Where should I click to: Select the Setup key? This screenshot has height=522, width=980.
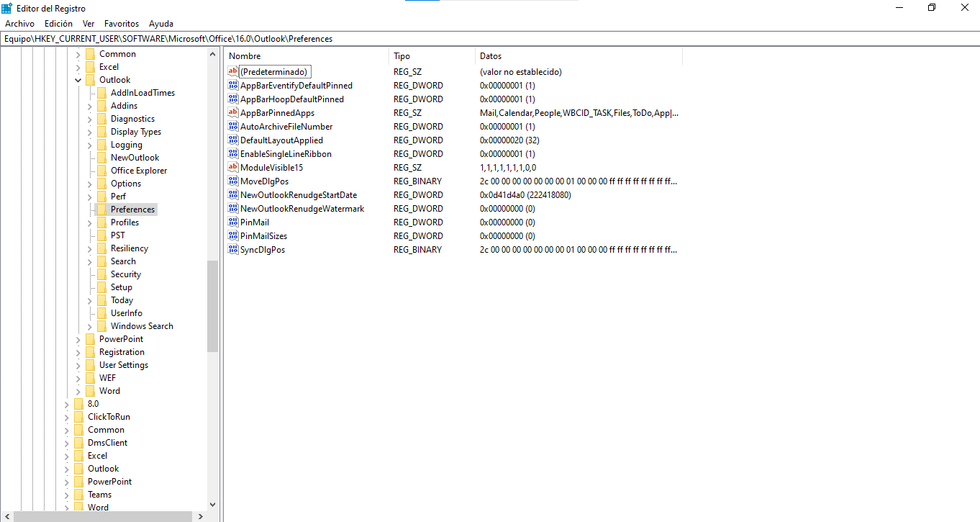pos(122,287)
